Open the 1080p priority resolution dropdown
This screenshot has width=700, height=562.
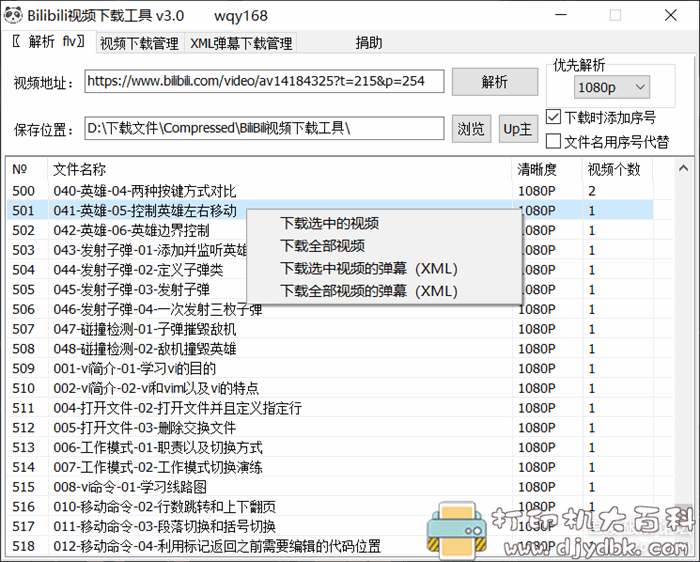(x=611, y=87)
